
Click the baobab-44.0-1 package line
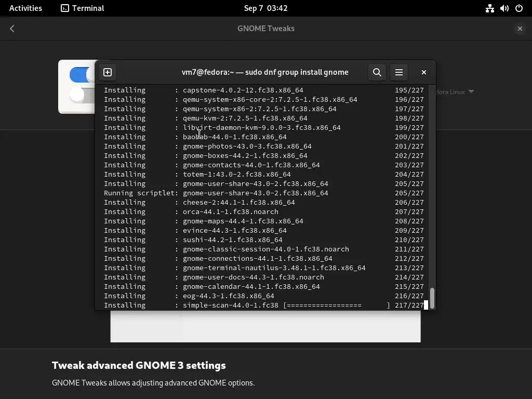pyautogui.click(x=263, y=137)
